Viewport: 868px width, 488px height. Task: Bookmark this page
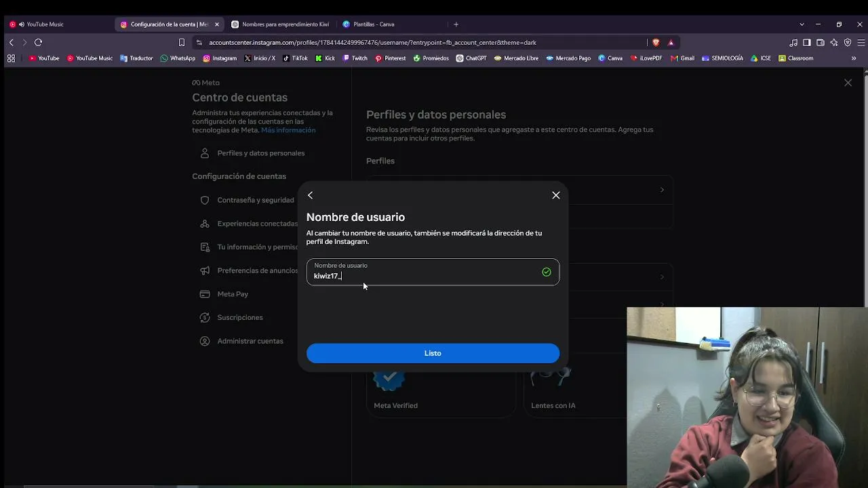click(181, 42)
